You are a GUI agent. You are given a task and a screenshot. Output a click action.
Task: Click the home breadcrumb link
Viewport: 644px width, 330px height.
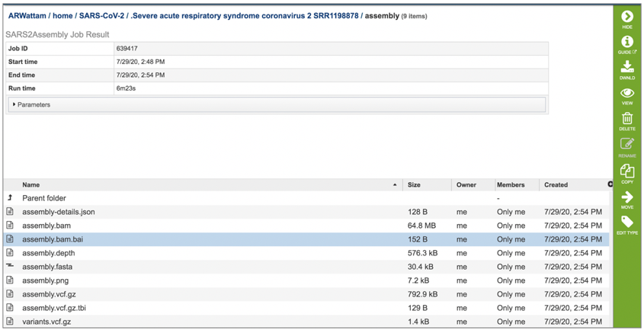click(x=62, y=16)
